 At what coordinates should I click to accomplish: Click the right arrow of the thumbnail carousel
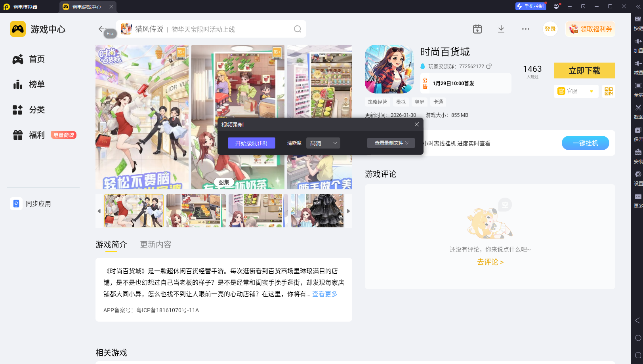coord(348,210)
